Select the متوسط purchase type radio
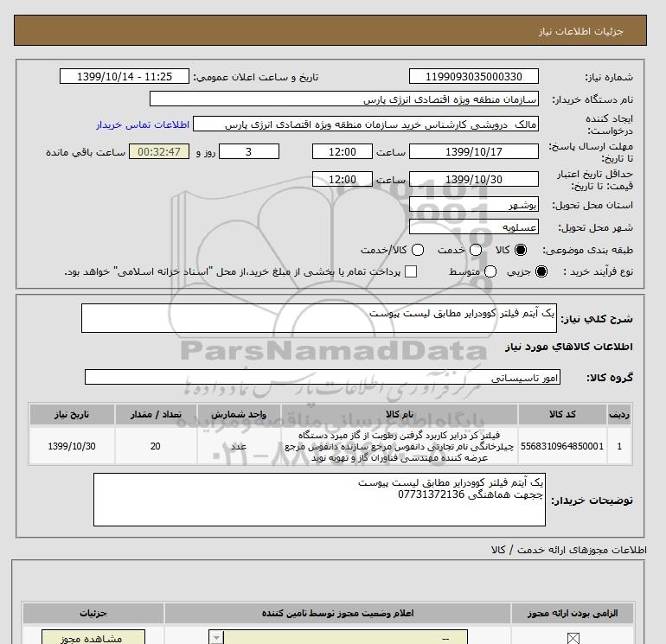The height and width of the screenshot is (644, 666). [x=490, y=271]
